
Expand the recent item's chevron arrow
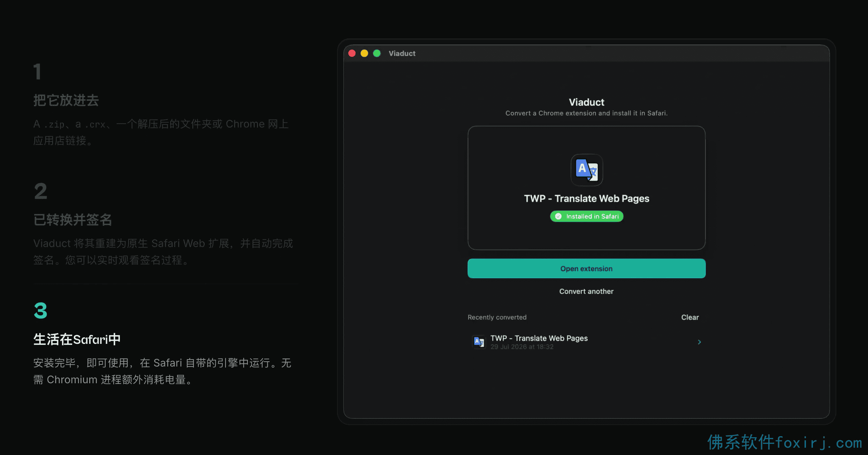tap(699, 342)
